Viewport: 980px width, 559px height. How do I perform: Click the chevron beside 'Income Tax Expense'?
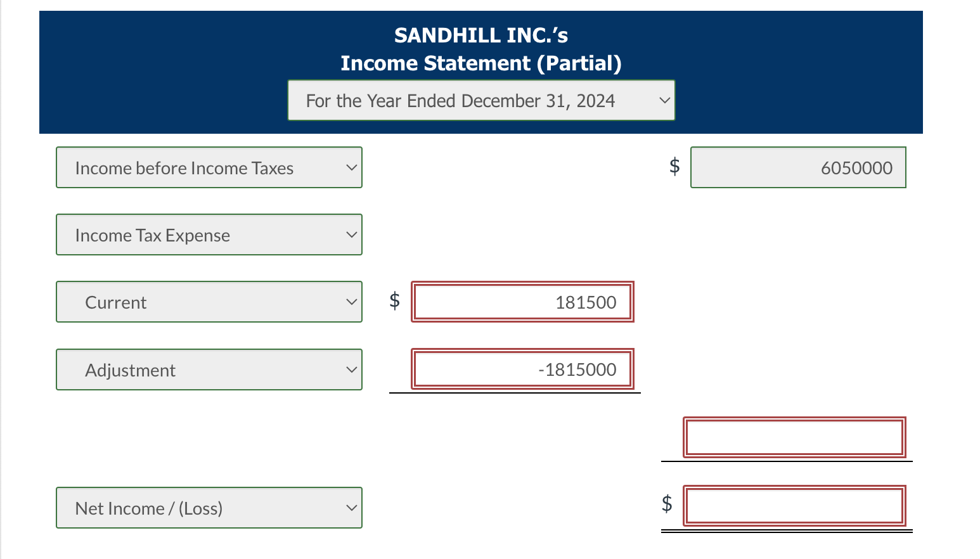coord(352,235)
